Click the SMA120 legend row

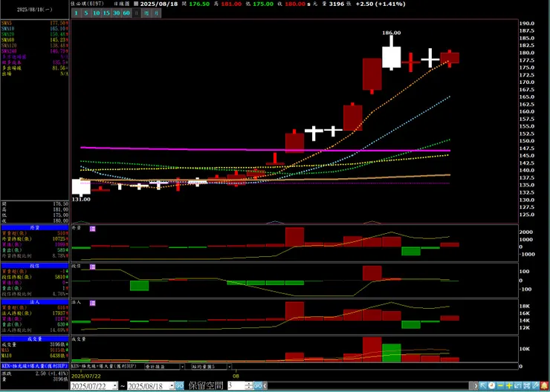[35, 45]
